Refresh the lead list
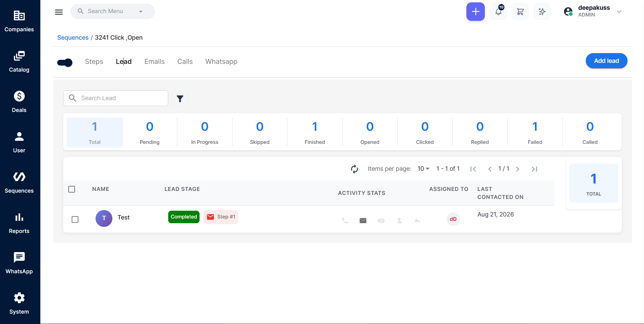644x324 pixels. (x=354, y=169)
